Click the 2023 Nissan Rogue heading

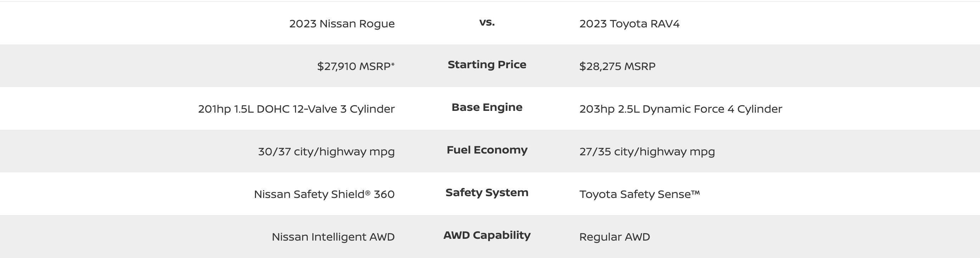(x=342, y=23)
